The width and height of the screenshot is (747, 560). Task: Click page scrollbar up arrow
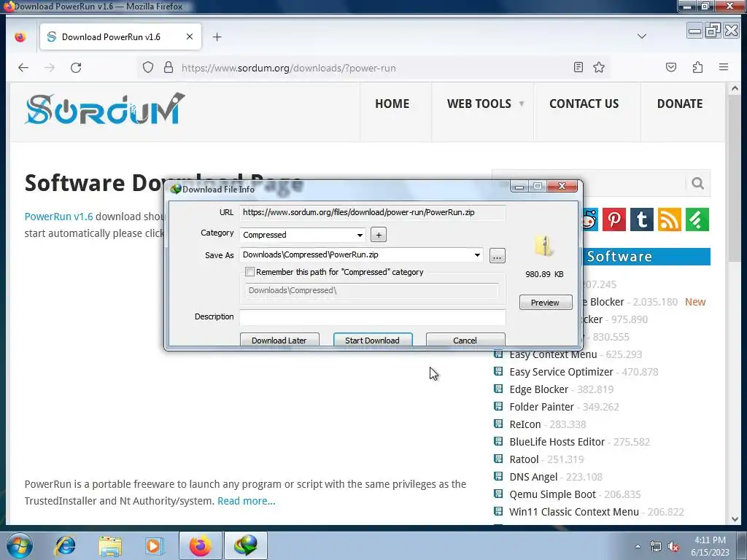coord(734,88)
